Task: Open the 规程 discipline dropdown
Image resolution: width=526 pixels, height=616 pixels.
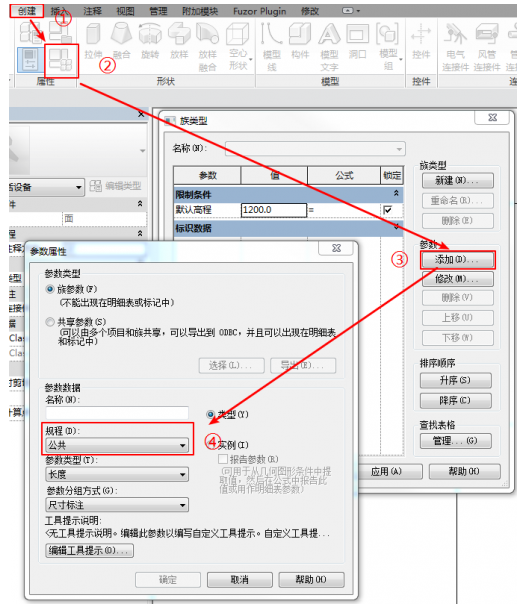Action: [x=117, y=445]
